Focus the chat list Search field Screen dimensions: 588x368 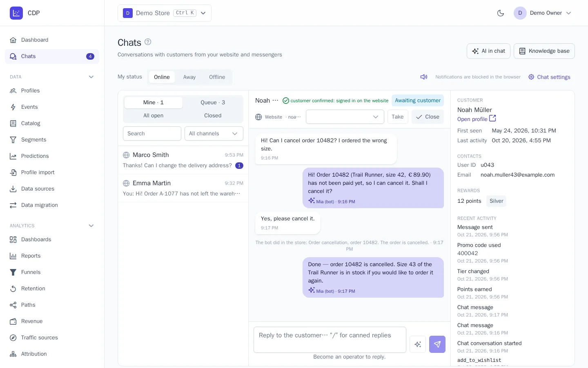(152, 134)
